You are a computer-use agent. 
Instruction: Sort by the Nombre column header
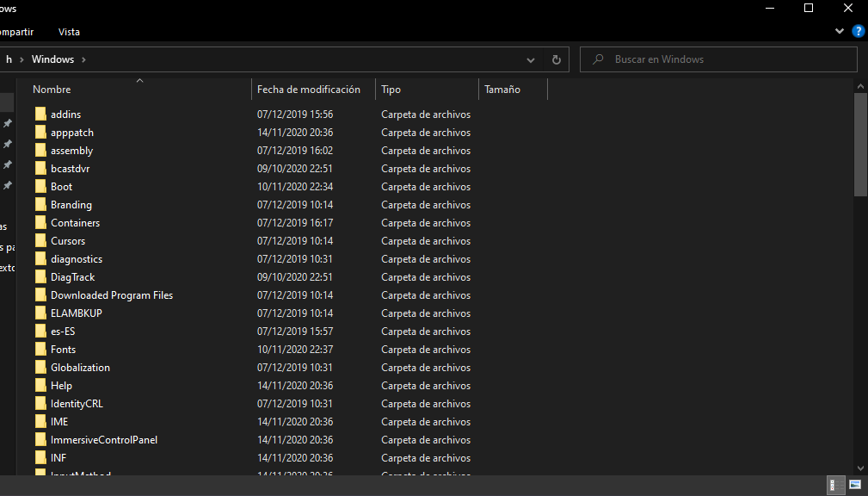52,90
